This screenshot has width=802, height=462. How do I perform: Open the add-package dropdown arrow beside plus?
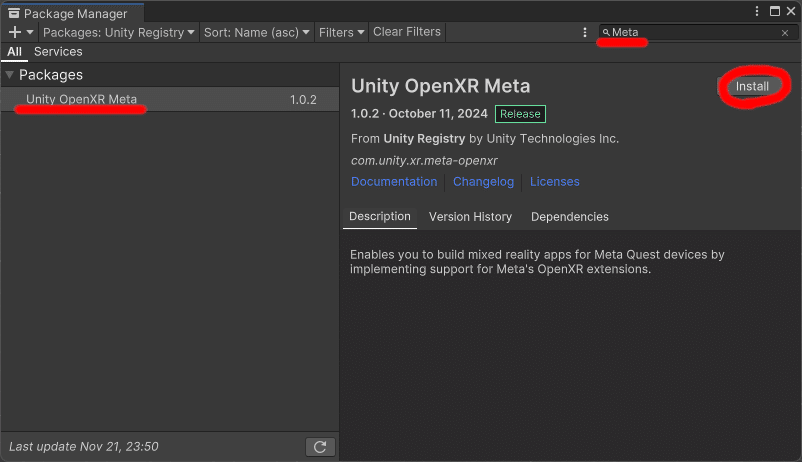30,32
